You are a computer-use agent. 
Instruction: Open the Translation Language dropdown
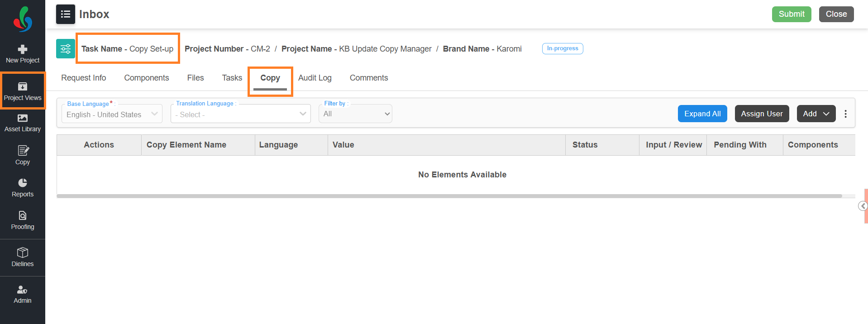pyautogui.click(x=241, y=114)
